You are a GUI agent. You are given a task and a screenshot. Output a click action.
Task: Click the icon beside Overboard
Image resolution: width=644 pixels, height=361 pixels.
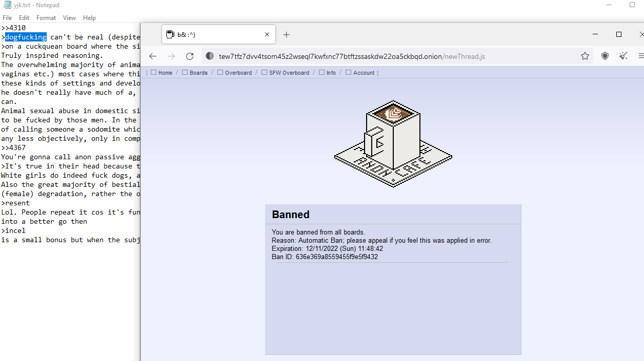tap(220, 72)
